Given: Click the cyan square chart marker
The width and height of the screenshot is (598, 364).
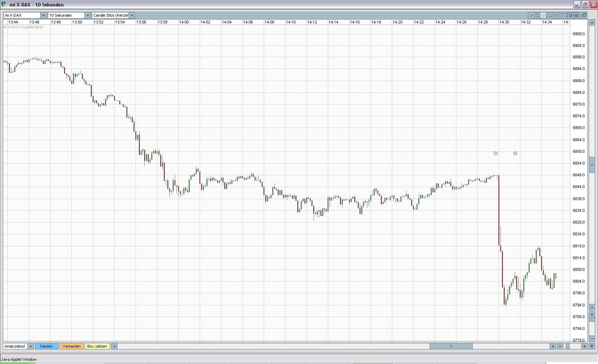Looking at the screenshot, I should [x=495, y=153].
